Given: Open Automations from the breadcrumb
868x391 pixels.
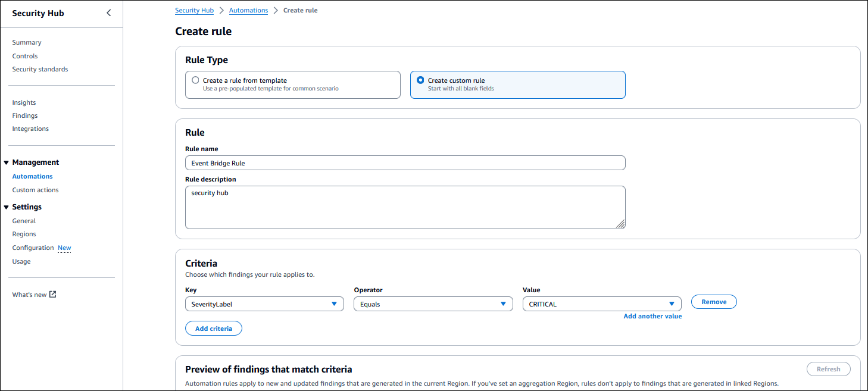Looking at the screenshot, I should click(x=248, y=10).
